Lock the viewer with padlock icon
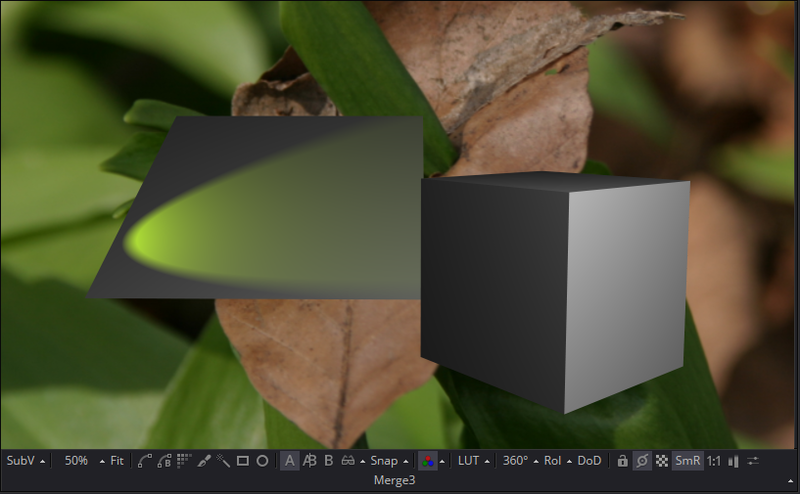This screenshot has height=494, width=800. coord(622,461)
